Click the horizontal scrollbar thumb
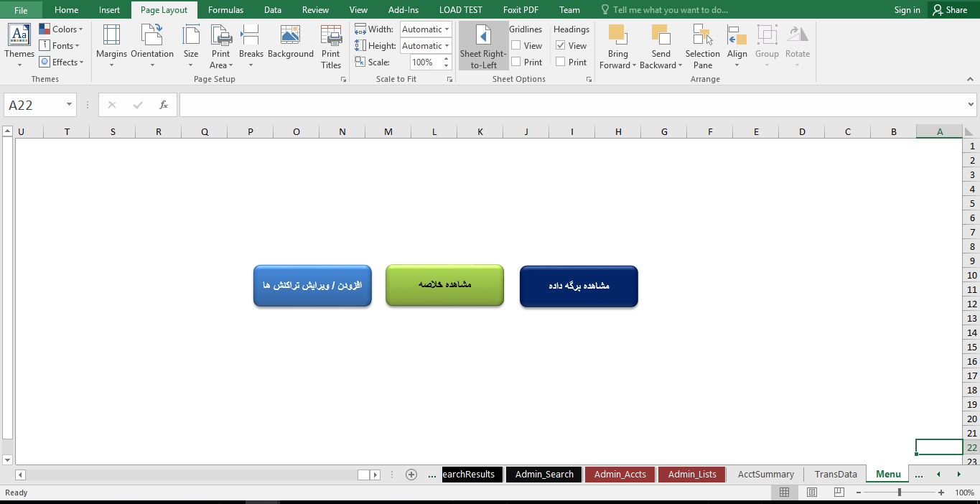 click(363, 475)
